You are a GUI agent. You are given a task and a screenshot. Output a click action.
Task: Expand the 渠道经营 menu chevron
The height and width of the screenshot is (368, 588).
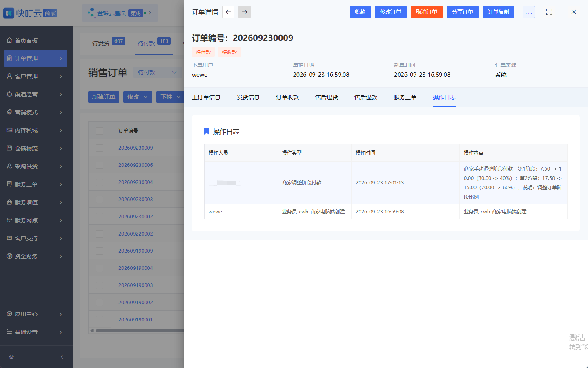click(60, 94)
